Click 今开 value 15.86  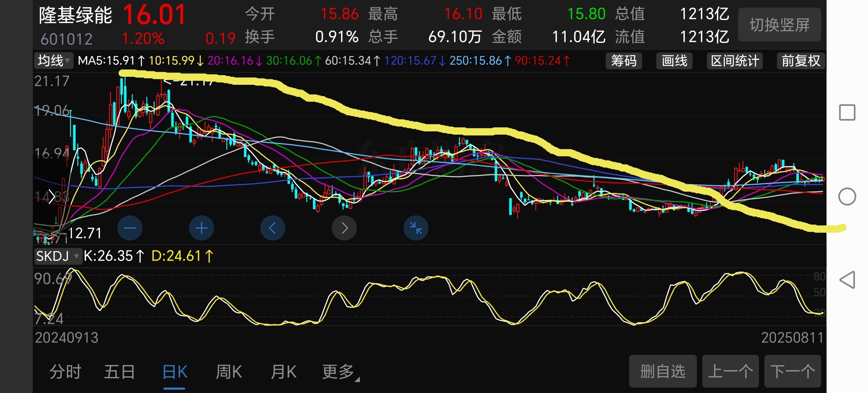(339, 14)
